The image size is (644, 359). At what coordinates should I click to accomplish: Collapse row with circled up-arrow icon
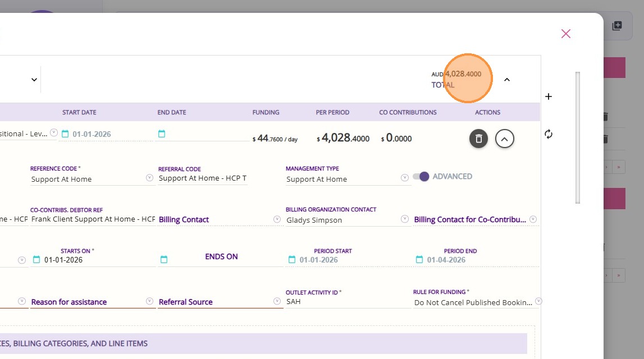click(x=505, y=139)
